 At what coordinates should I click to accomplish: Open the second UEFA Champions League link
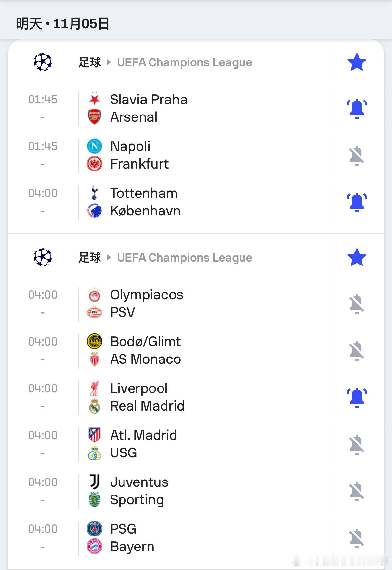(x=184, y=257)
